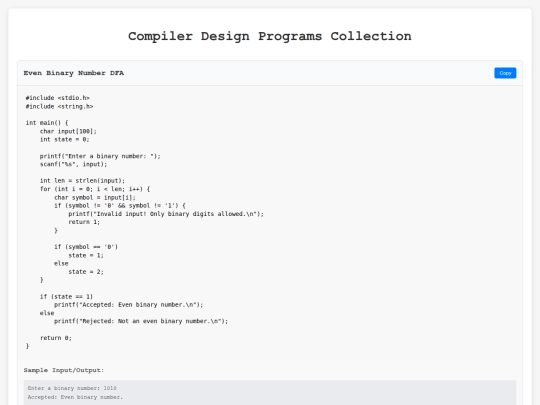Click the char input[100] declaration
This screenshot has width=540, height=405.
(x=68, y=131)
